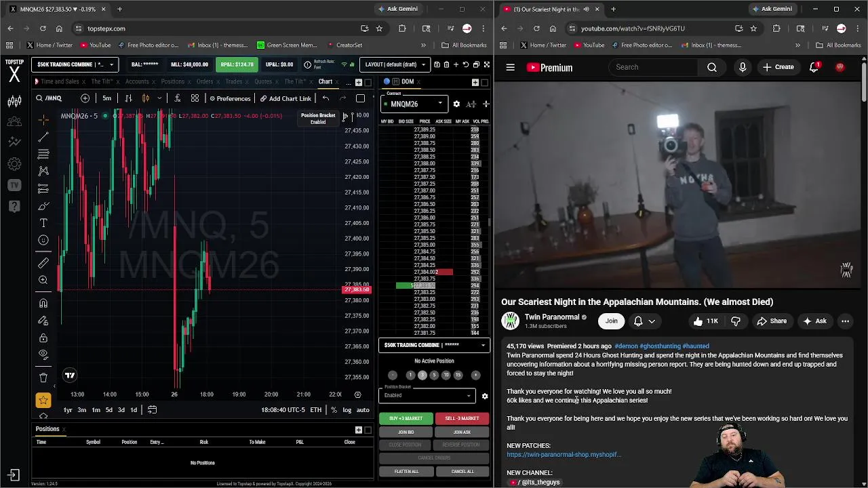Image resolution: width=868 pixels, height=488 pixels.
Task: Click the yellow star favorites icon
Action: 43,401
